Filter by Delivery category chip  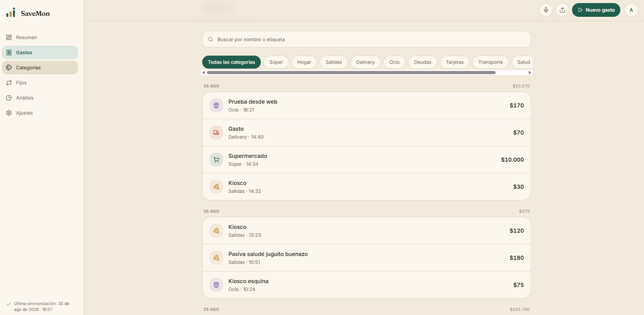[365, 62]
